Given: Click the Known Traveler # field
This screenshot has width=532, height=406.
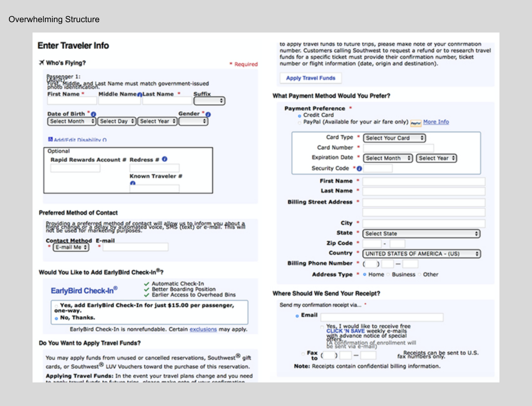Looking at the screenshot, I should [x=154, y=189].
